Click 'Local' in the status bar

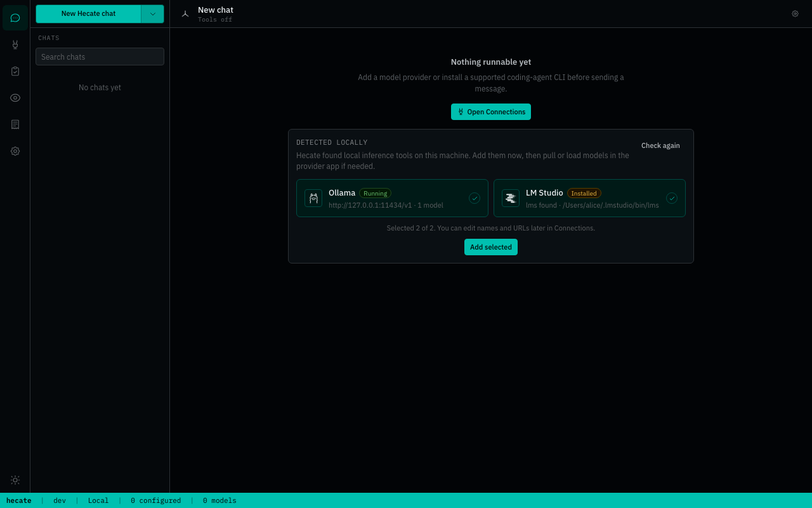pos(98,500)
